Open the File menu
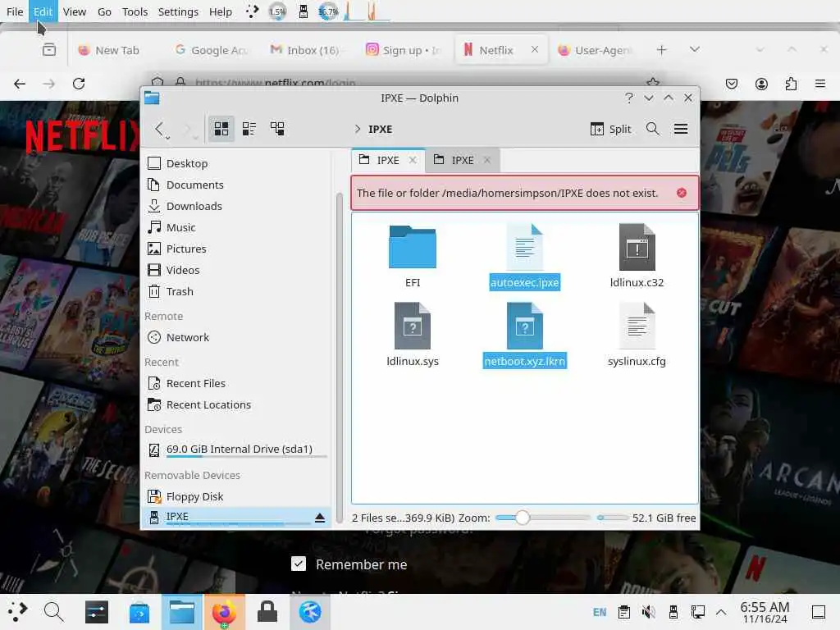 pos(15,11)
